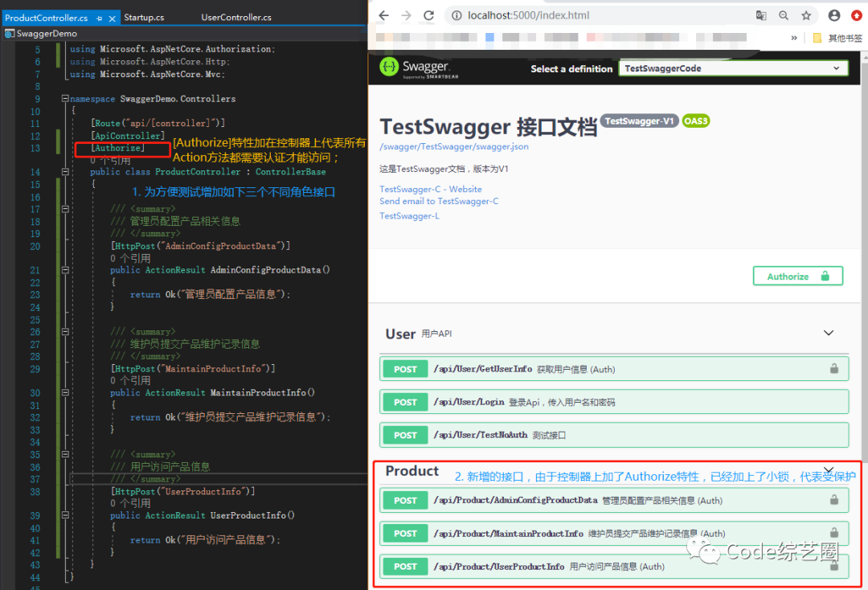This screenshot has height=590, width=868.
Task: Click the User section heading
Action: click(x=400, y=334)
